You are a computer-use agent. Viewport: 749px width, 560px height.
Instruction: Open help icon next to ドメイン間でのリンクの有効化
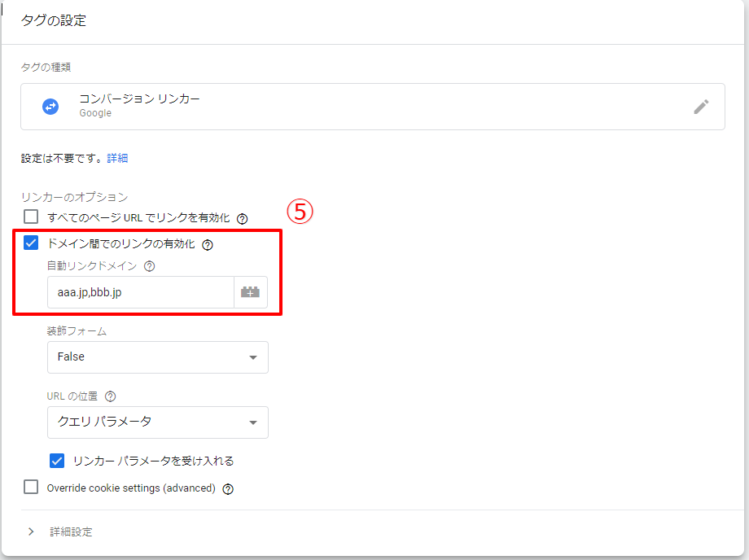coord(208,244)
